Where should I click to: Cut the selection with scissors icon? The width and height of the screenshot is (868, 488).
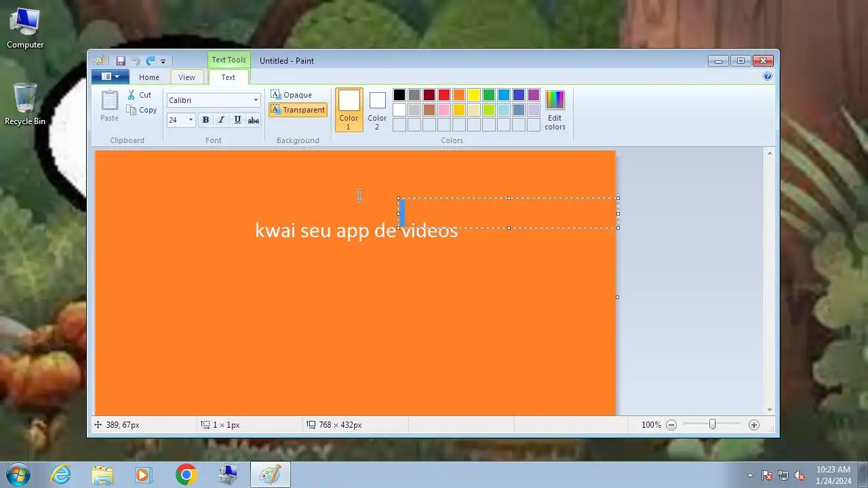(140, 95)
